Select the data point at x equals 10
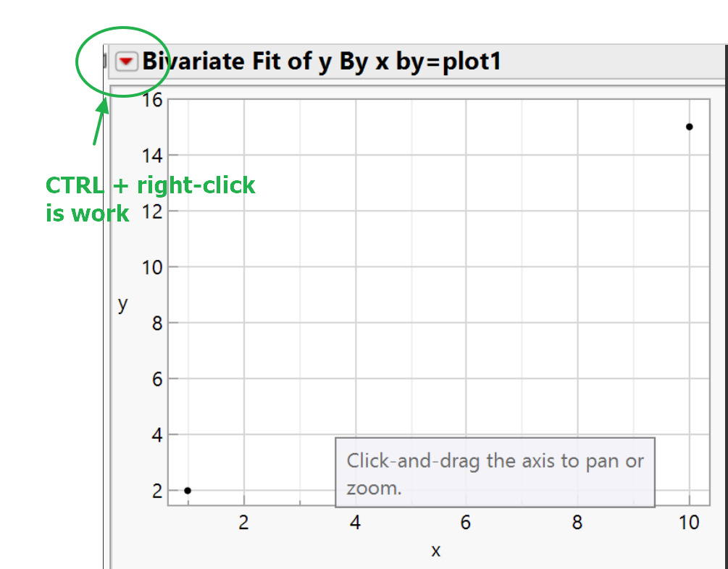This screenshot has height=569, width=728. point(690,127)
